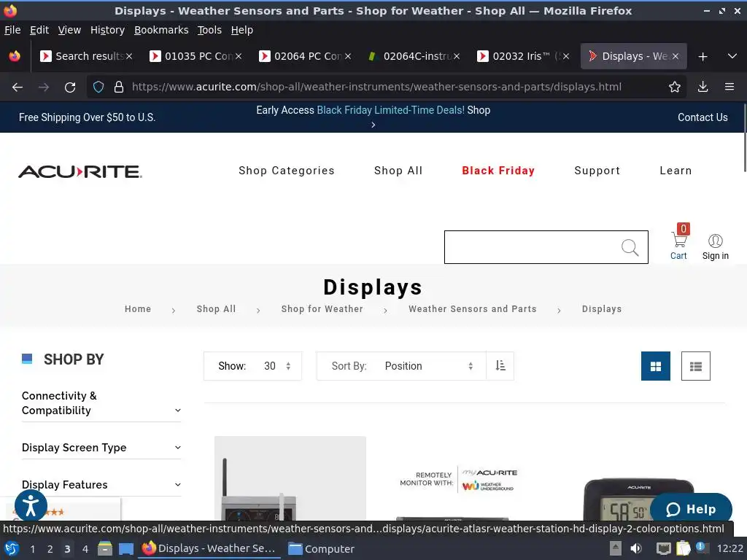Open the Shop Categories menu
747x560 pixels.
[286, 171]
